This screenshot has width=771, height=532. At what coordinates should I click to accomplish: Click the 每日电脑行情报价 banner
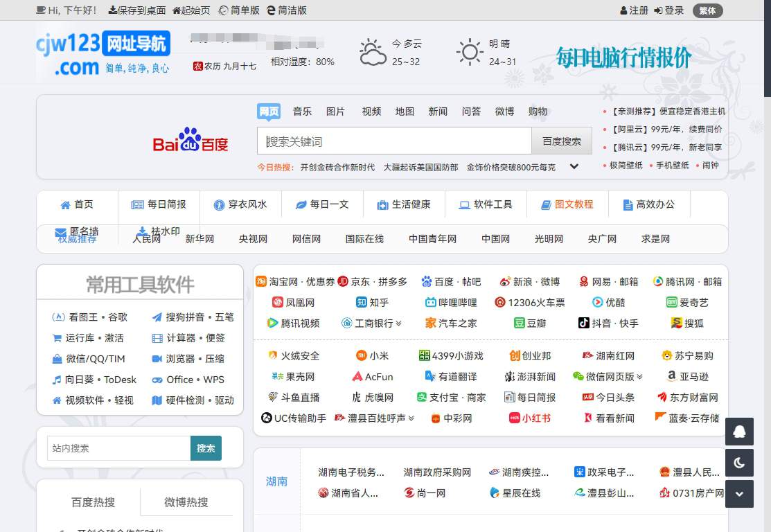[623, 57]
